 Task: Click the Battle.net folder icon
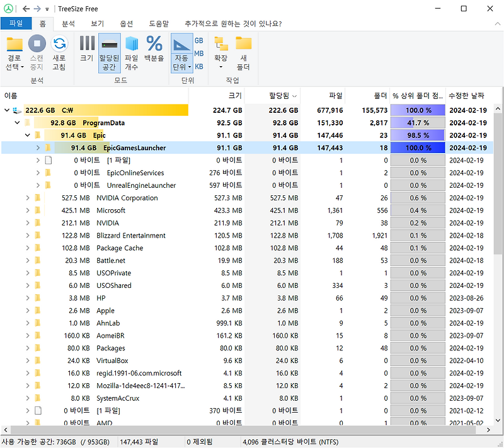pyautogui.click(x=38, y=261)
